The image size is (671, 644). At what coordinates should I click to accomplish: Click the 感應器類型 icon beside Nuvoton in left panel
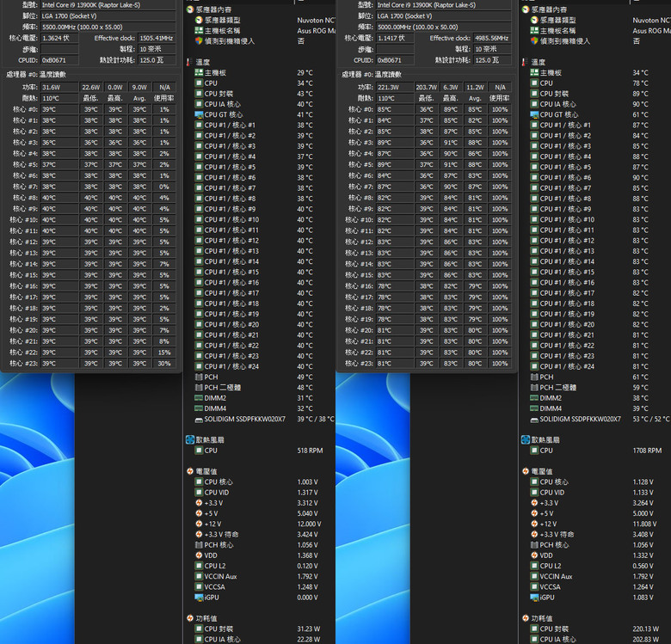[199, 20]
